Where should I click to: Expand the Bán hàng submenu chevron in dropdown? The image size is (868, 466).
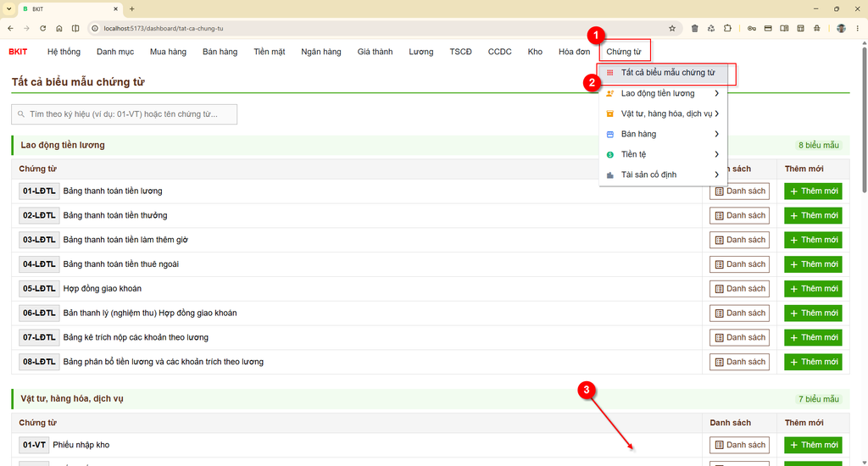[716, 134]
